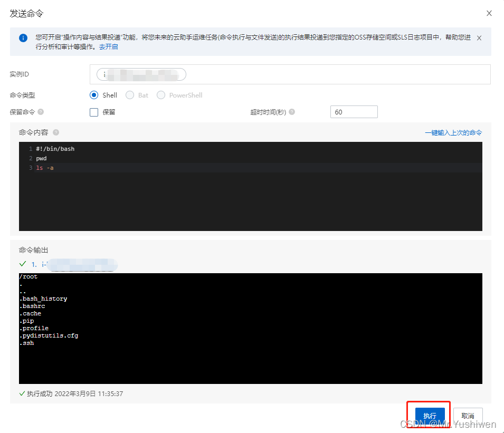This screenshot has height=433, width=504.
Task: Click line 3 'ls -a' in editor
Action: 45,168
